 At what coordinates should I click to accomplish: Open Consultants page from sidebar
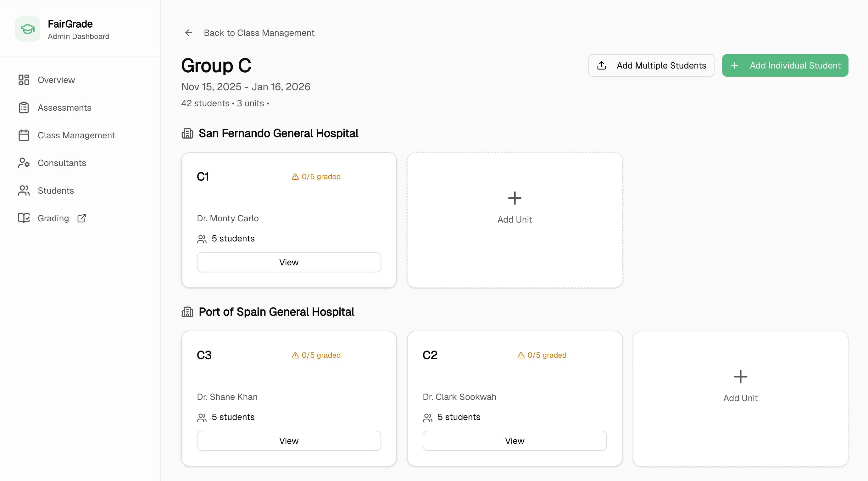point(62,163)
